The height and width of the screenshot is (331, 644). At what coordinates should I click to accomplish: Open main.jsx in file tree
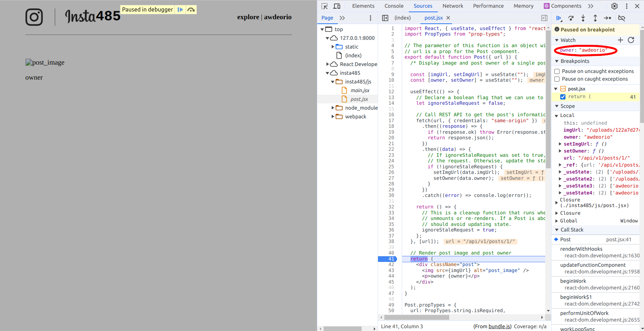(x=360, y=90)
